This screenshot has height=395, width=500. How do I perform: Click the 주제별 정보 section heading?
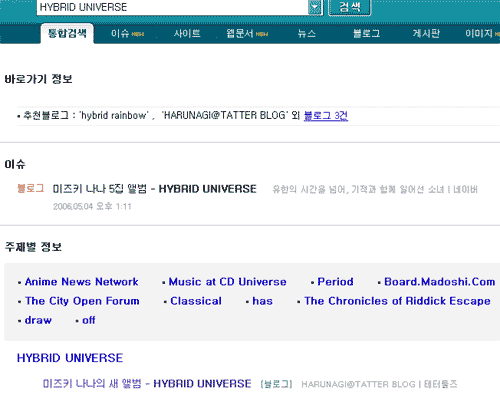coord(33,247)
